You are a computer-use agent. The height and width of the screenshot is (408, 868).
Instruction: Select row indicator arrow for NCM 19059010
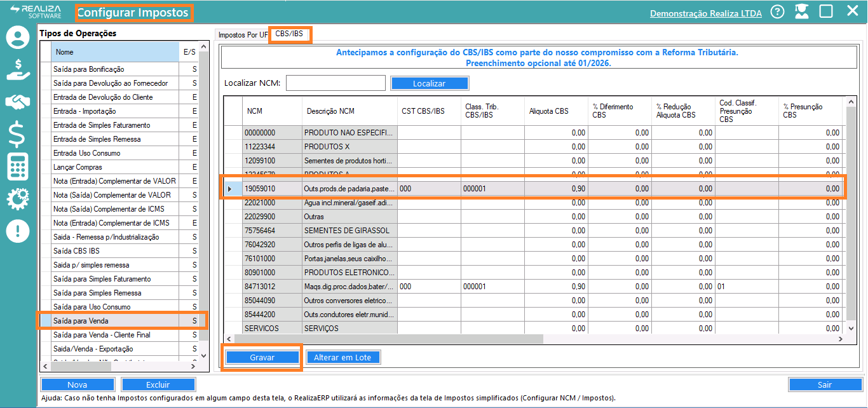[230, 189]
